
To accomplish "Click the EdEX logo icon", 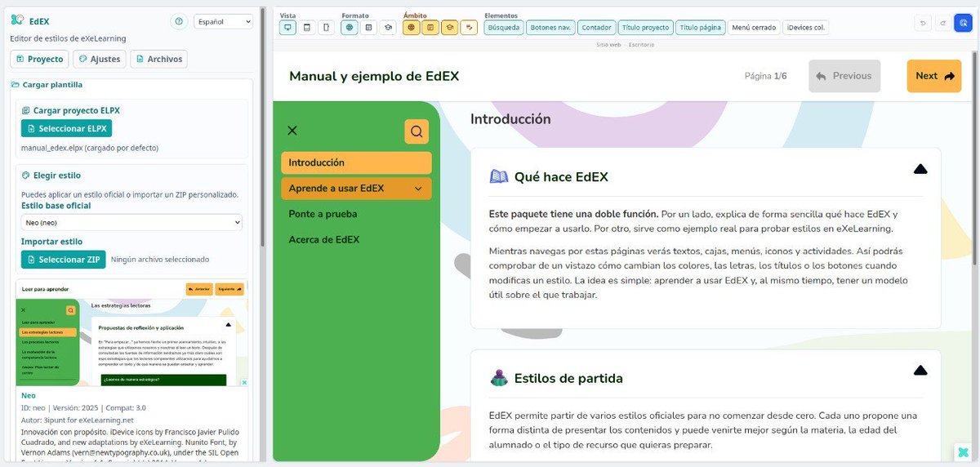I will (17, 20).
